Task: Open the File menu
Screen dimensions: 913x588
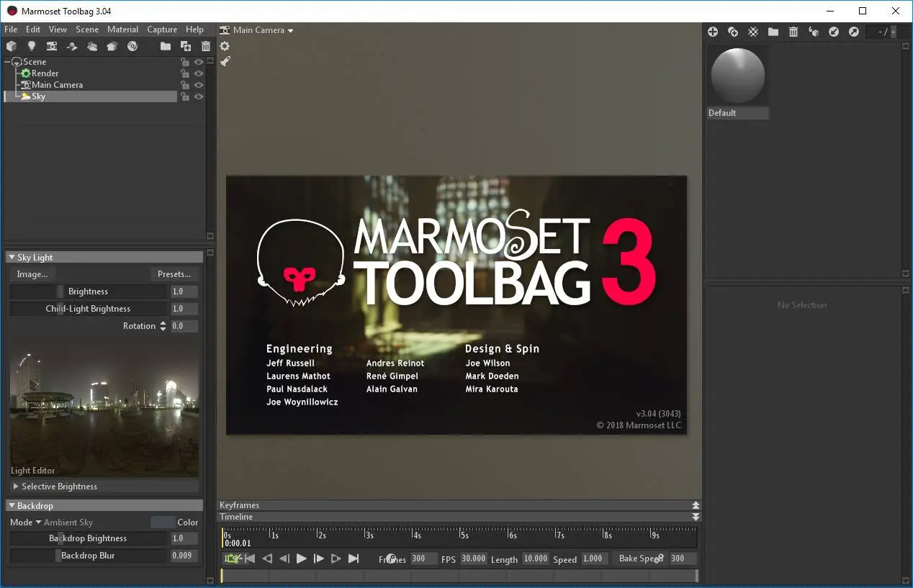Action: [11, 30]
